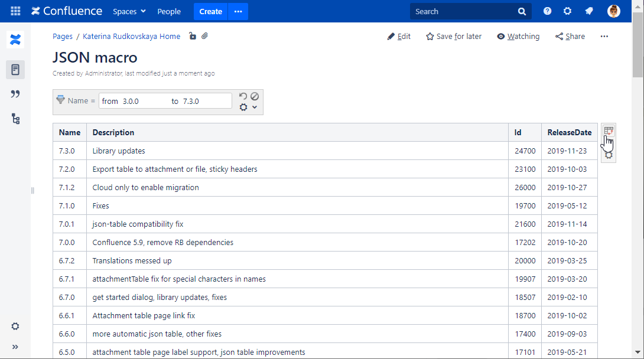Click the unlocked padlock restrictions icon
644x359 pixels.
pos(193,37)
